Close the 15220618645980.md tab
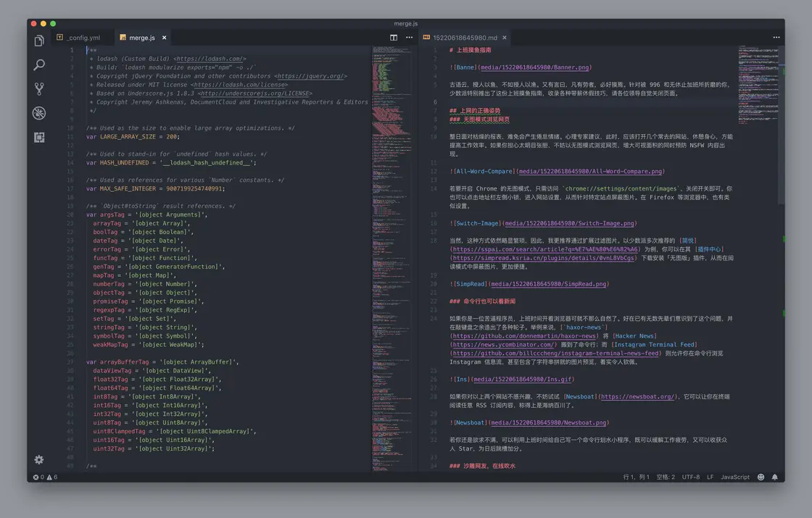The width and height of the screenshot is (812, 518). click(505, 38)
